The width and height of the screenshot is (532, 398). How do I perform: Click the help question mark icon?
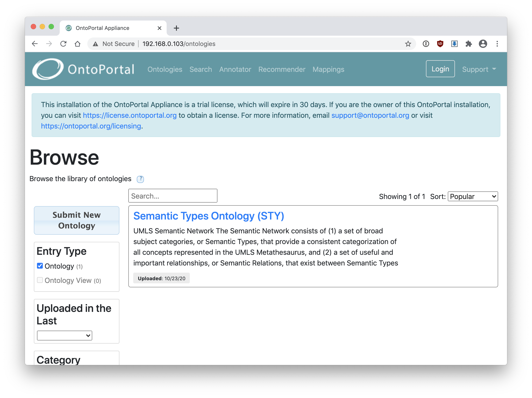pos(140,179)
